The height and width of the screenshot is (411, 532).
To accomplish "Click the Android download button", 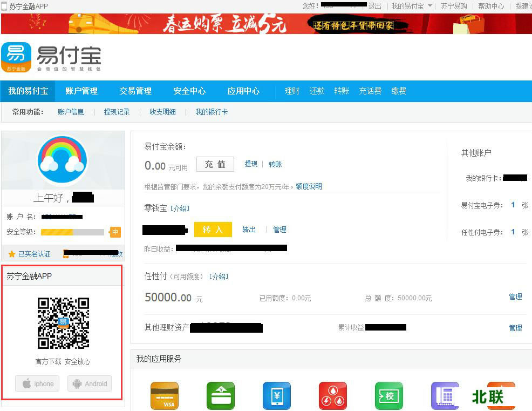I will (x=90, y=384).
